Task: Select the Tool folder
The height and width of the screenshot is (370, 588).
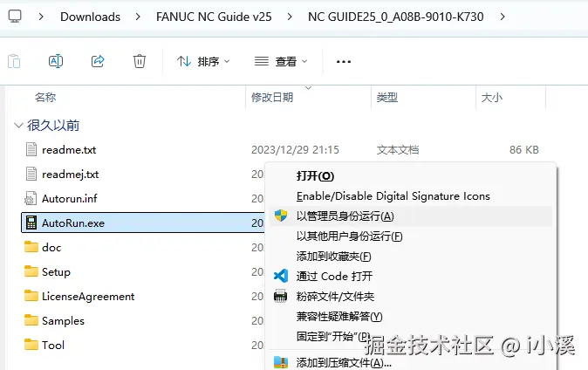Action: pos(53,345)
